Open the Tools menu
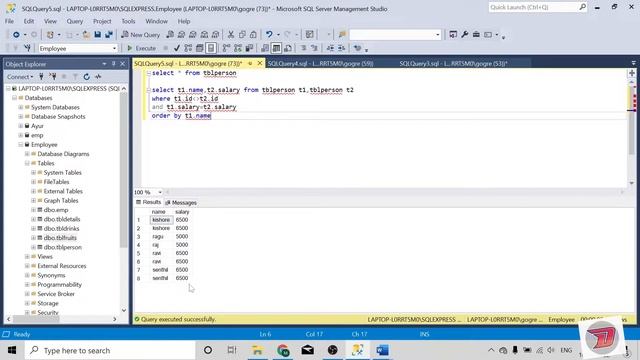Screen dimensions: 640x360 tap(128, 21)
